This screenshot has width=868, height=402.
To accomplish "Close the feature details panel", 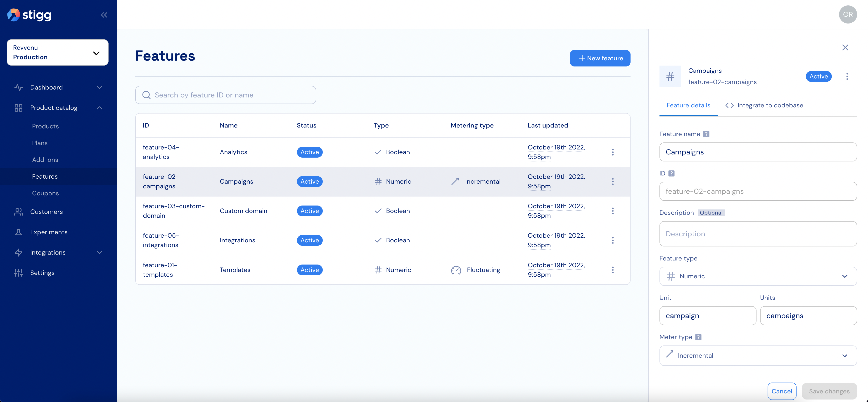I will 845,47.
